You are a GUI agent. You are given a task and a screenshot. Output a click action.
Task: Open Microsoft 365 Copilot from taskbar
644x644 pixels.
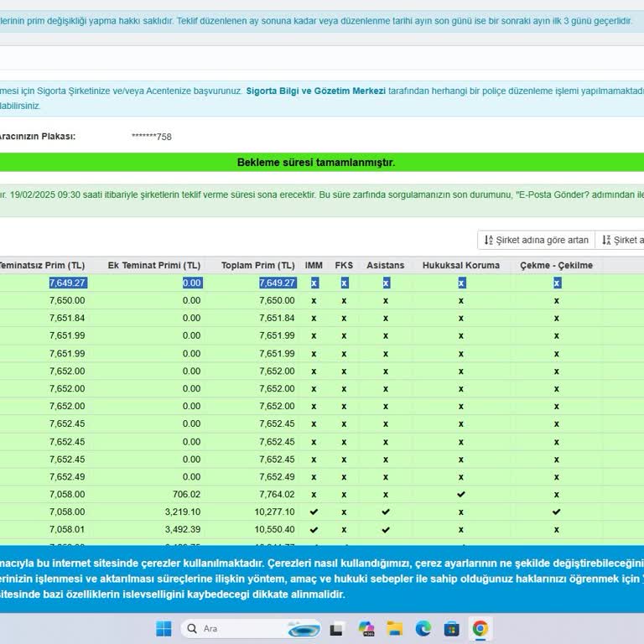[x=366, y=629]
